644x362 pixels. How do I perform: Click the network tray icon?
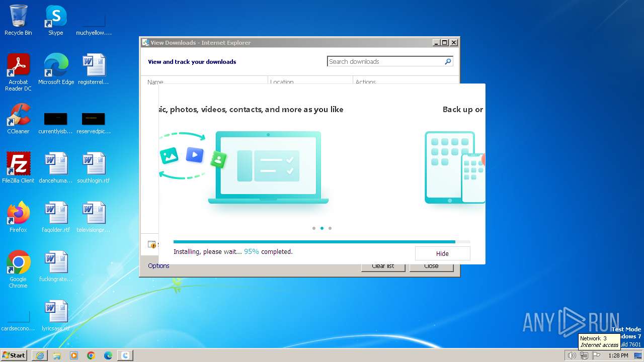coord(584,355)
